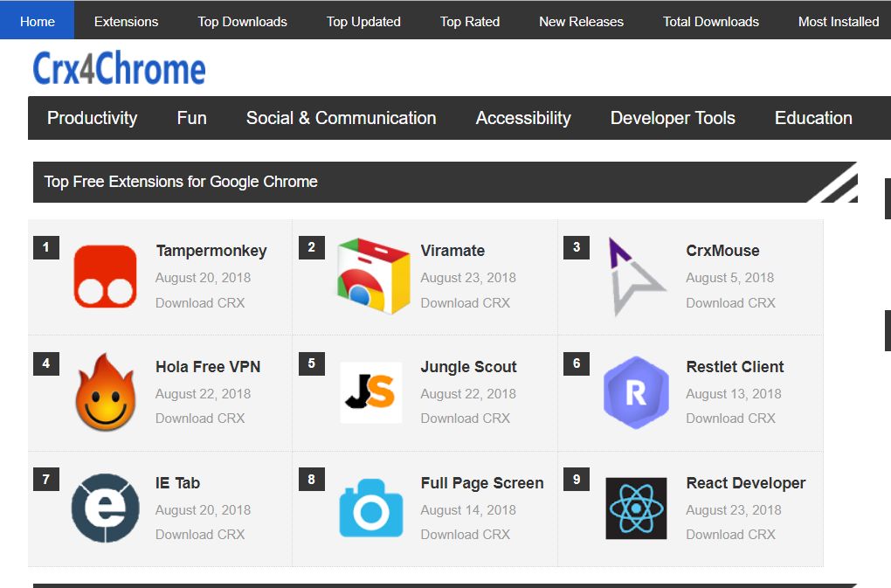Click the 'August 20, 2018' date under IE Tab
891x588 pixels.
coord(203,510)
